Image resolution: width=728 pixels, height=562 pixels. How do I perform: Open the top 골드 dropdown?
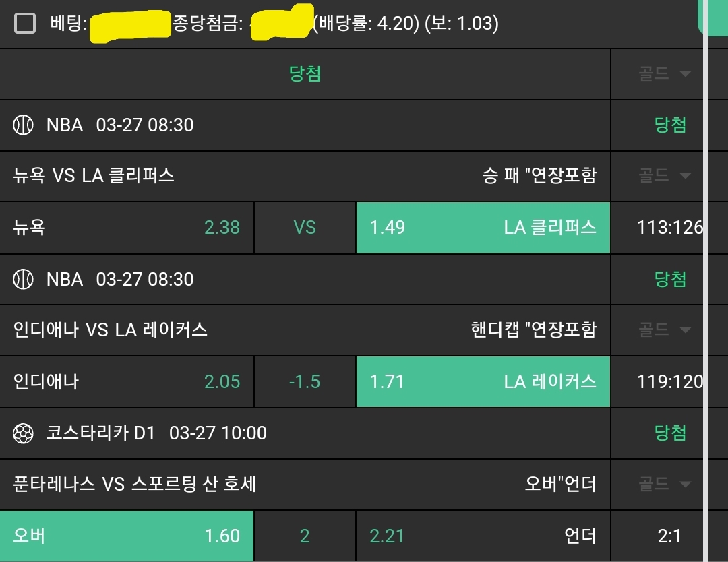point(665,74)
